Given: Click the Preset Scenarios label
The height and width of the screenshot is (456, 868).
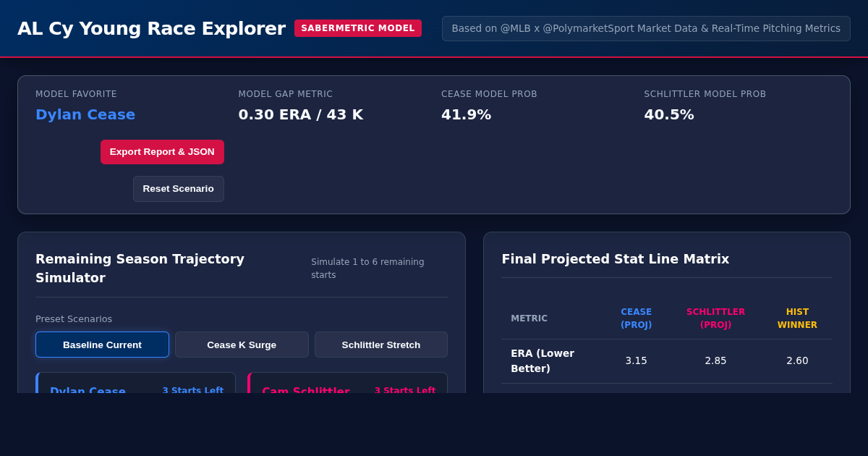Looking at the screenshot, I should 74,318.
